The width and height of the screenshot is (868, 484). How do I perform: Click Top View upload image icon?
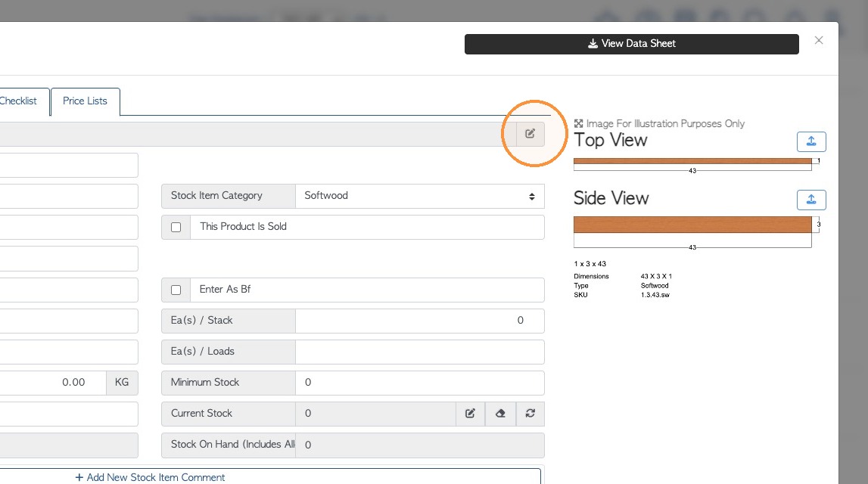811,141
